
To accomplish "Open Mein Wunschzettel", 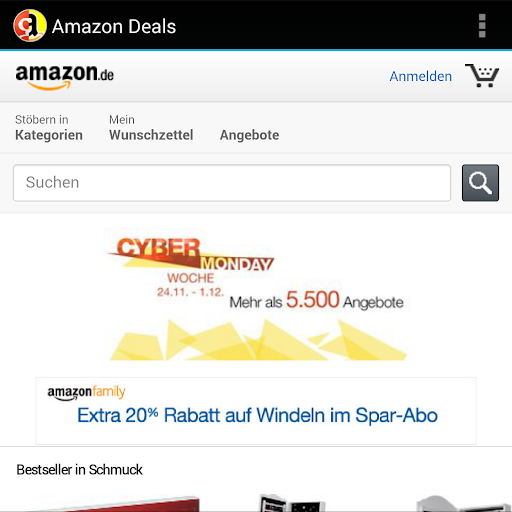I will pyautogui.click(x=151, y=128).
